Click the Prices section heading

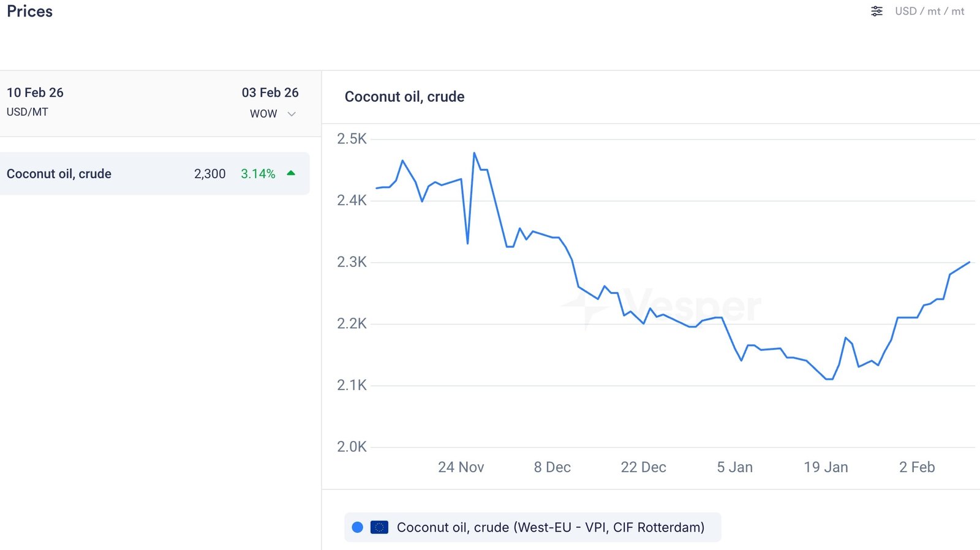29,11
